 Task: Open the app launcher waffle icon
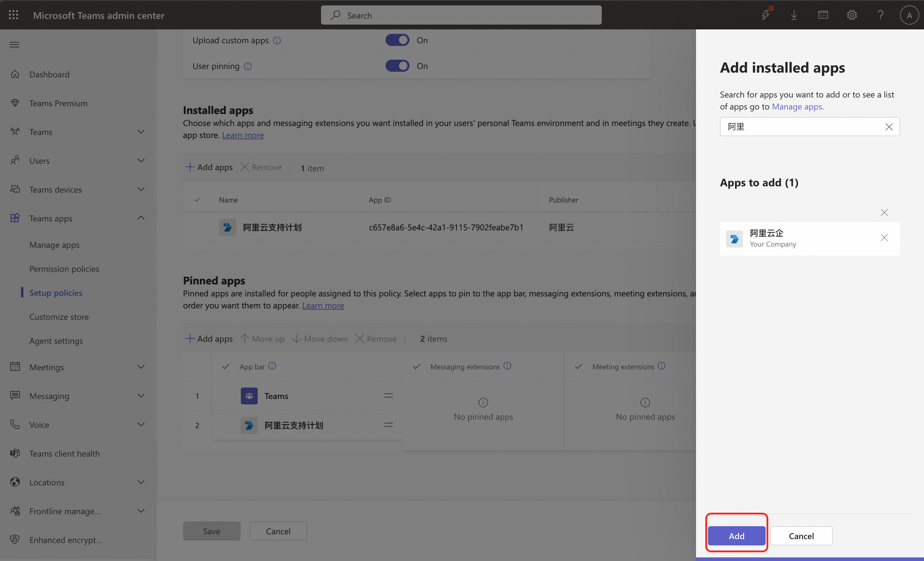point(13,15)
